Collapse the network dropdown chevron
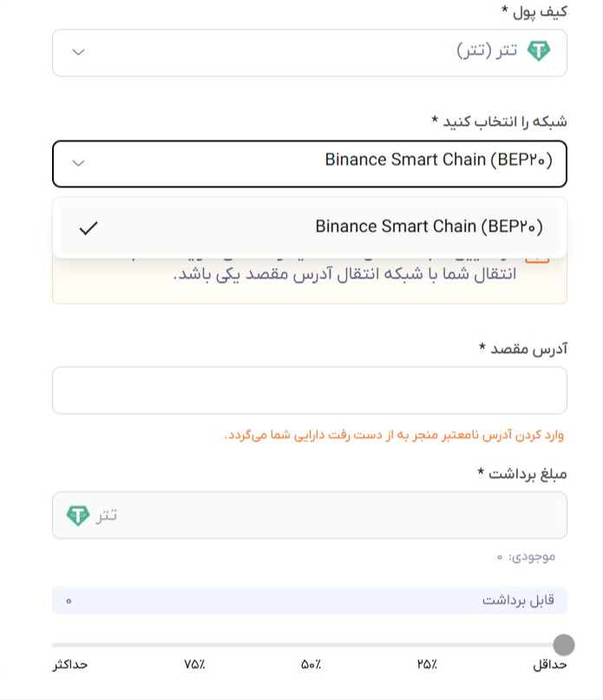This screenshot has height=700, width=603. (x=78, y=163)
